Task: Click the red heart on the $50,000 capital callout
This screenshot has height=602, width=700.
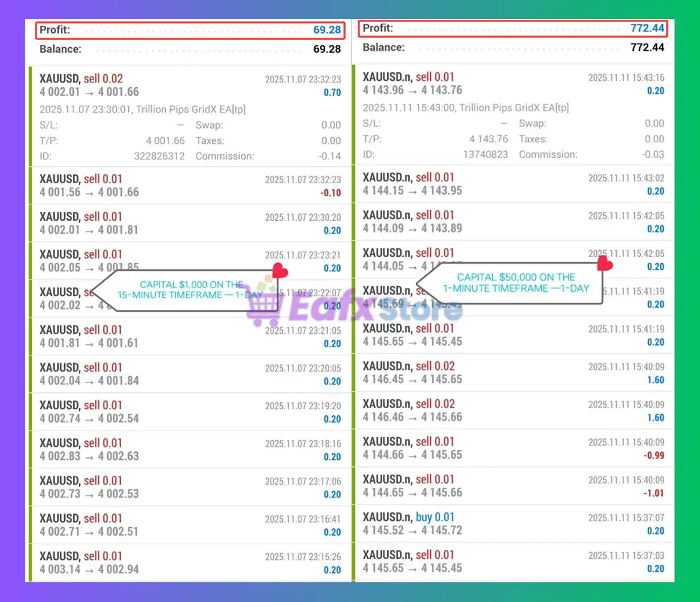Action: coord(605,264)
